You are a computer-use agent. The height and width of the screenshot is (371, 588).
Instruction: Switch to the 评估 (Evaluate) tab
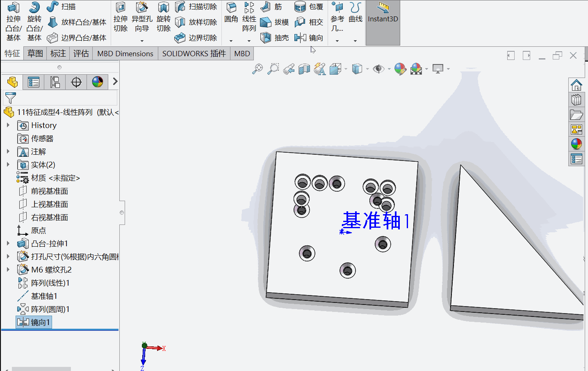(81, 54)
